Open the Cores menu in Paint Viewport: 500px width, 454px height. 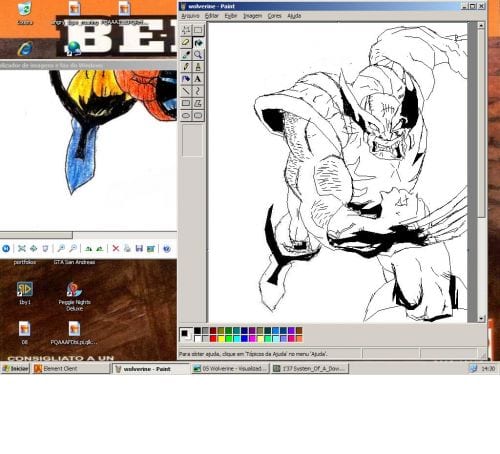pos(274,16)
